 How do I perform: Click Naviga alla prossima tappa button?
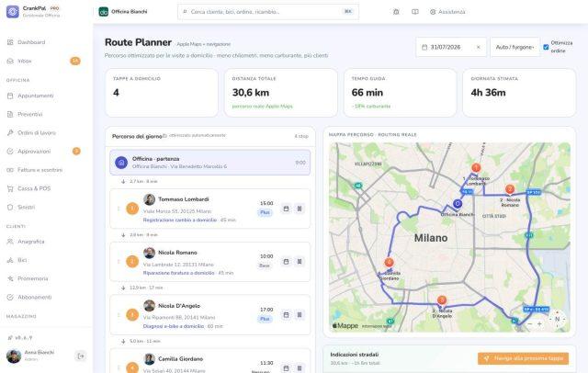coord(523,358)
